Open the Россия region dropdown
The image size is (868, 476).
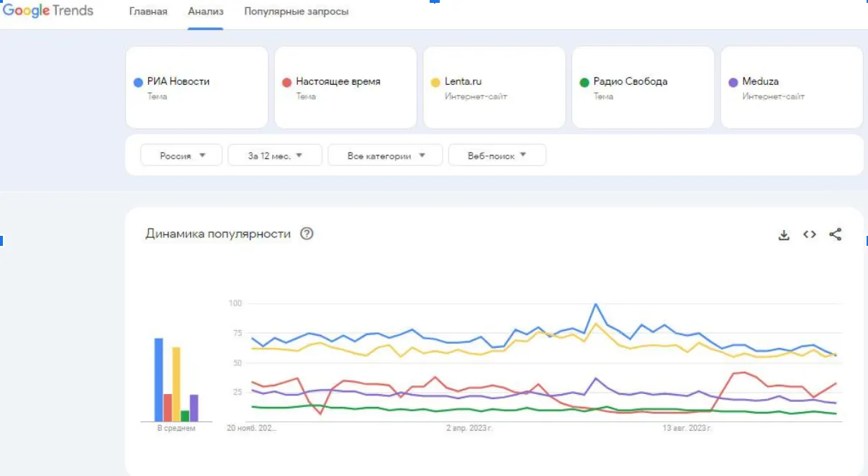182,155
